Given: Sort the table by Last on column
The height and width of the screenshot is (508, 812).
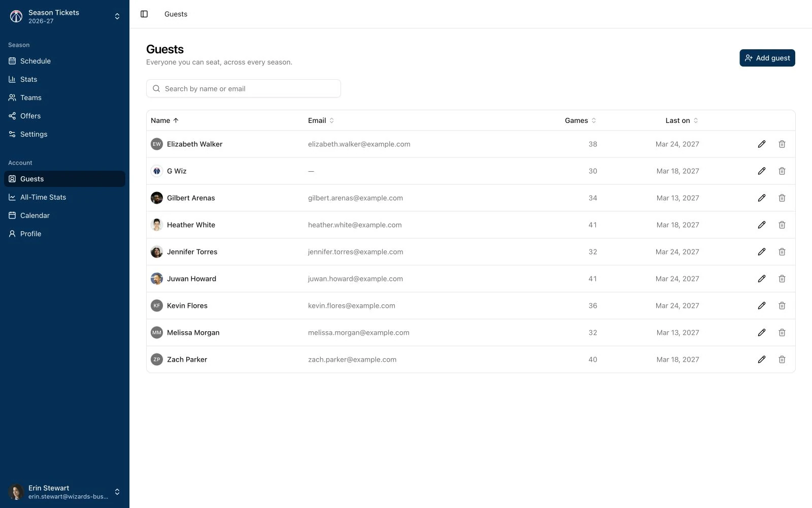Looking at the screenshot, I should [682, 120].
